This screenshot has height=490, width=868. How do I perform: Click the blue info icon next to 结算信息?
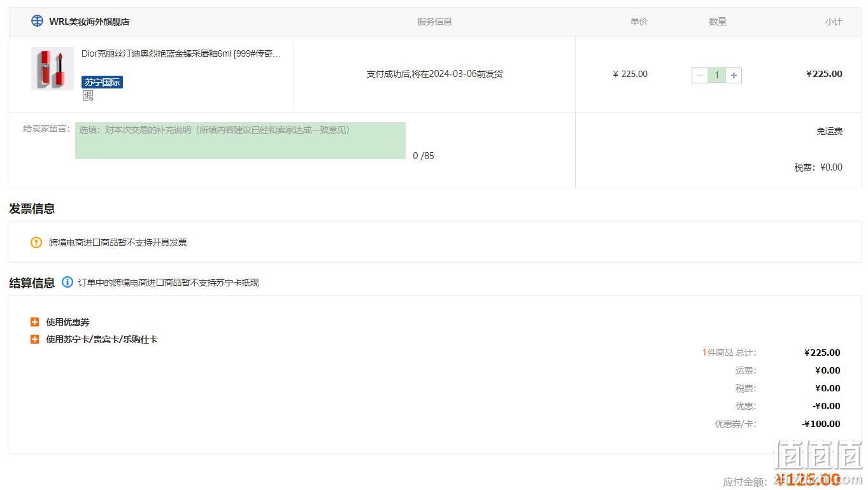pos(68,282)
